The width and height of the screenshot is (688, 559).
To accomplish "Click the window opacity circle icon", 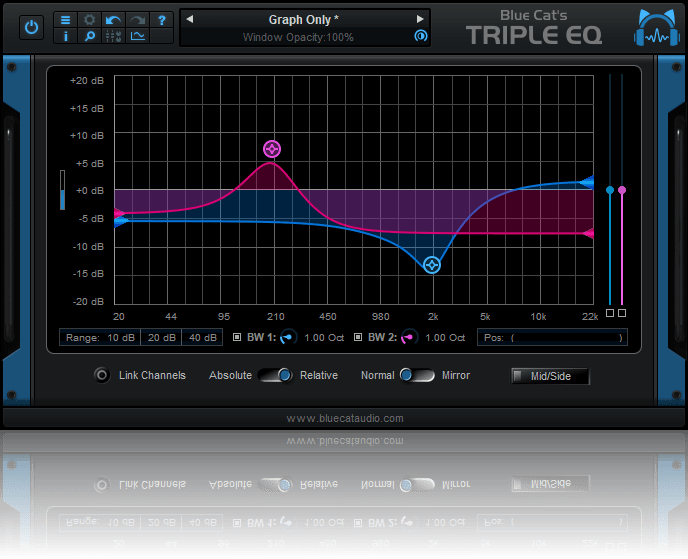I will click(x=420, y=36).
